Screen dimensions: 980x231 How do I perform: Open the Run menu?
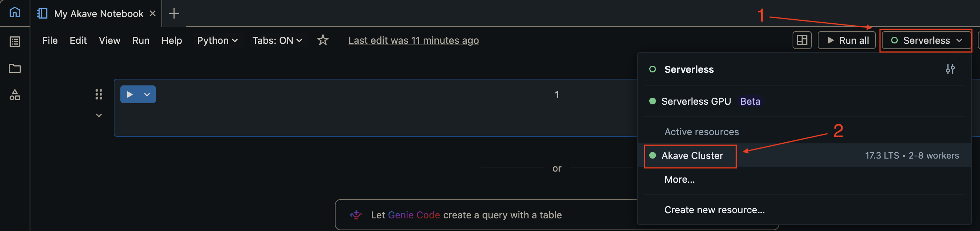(x=140, y=40)
